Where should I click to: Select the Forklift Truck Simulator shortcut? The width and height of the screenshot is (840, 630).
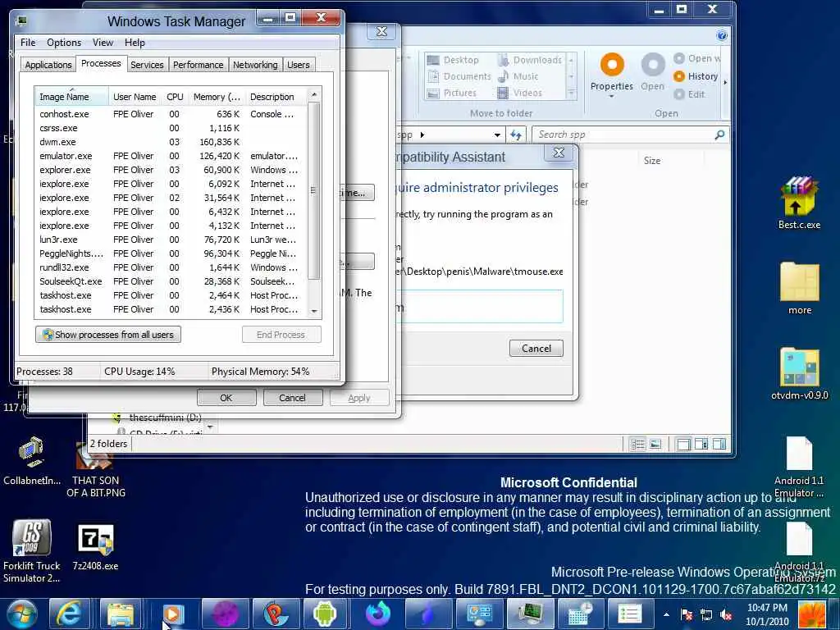click(x=32, y=550)
